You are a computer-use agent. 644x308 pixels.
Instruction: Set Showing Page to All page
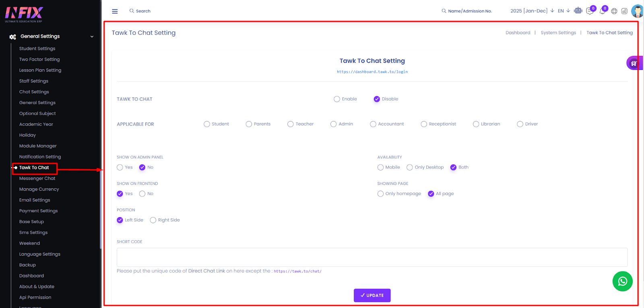(431, 194)
